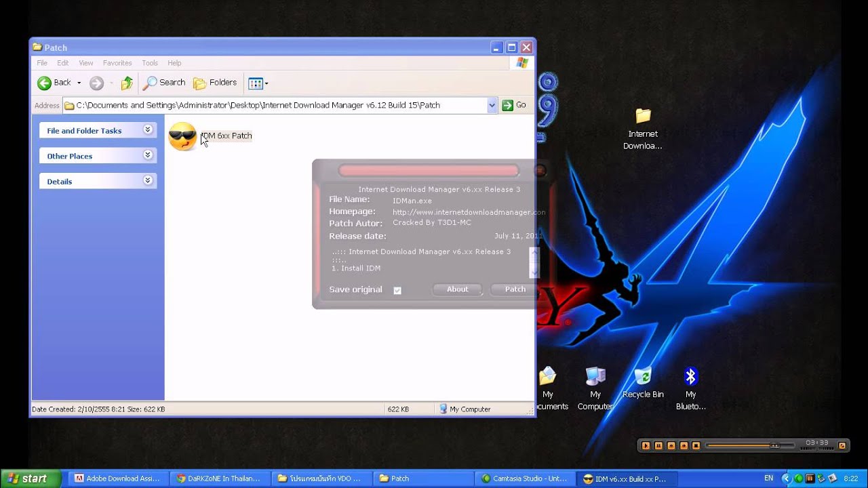Viewport: 868px width, 488px height.
Task: Click the media widget restore/expand icon
Action: (842, 445)
